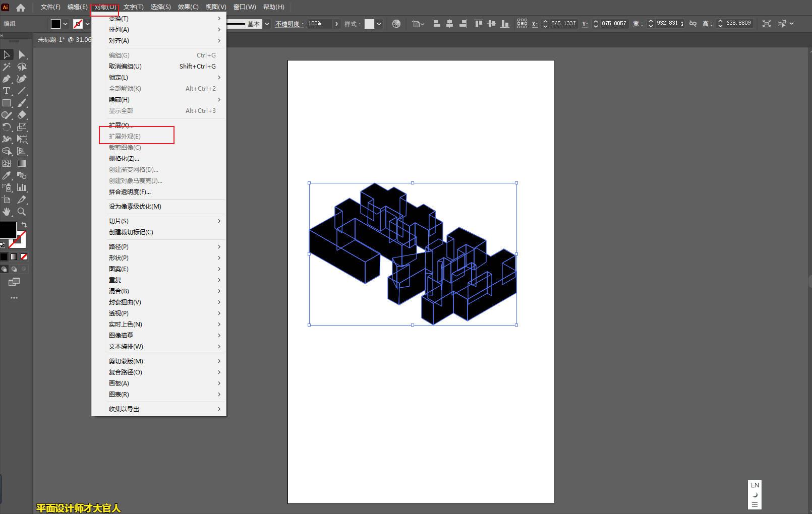812x514 pixels.
Task: Select the Artboard tool
Action: point(7,200)
